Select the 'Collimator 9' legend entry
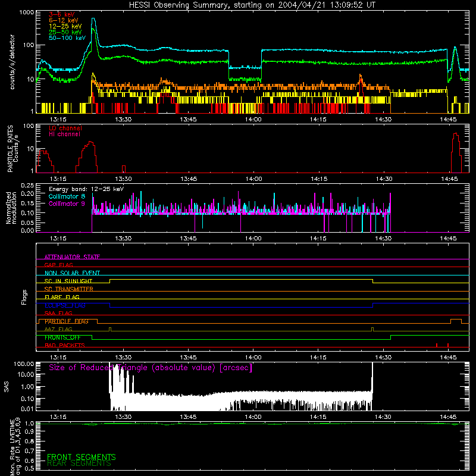The height and width of the screenshot is (476, 476). pos(67,203)
